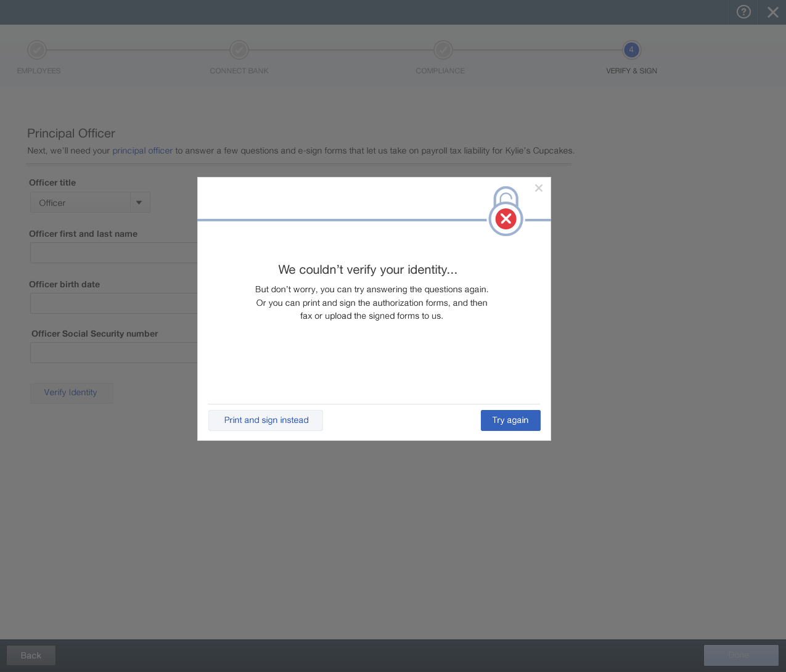Click the Done button
The image size is (786, 672).
[x=741, y=655]
